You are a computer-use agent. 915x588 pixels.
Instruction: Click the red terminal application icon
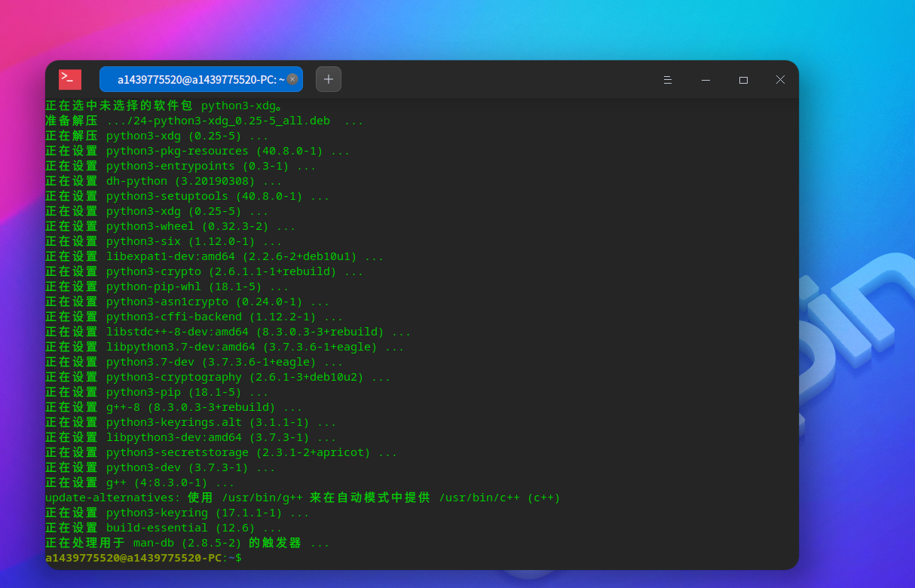tap(69, 79)
